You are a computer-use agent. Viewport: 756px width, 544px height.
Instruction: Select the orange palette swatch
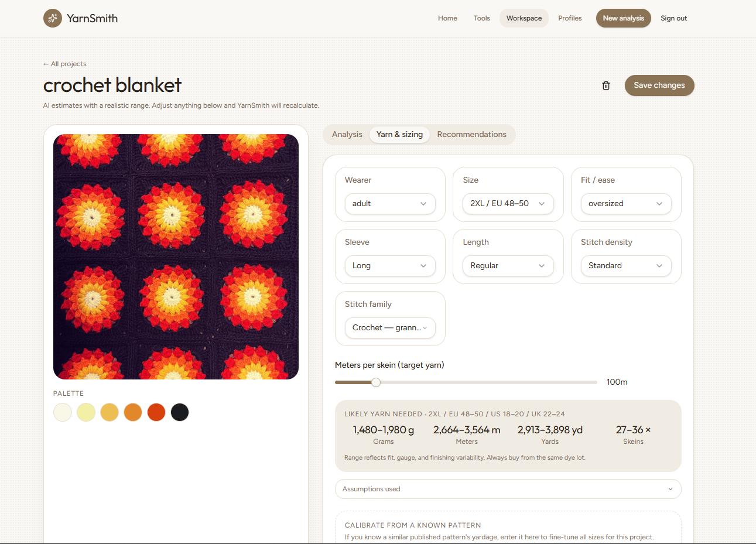[133, 412]
